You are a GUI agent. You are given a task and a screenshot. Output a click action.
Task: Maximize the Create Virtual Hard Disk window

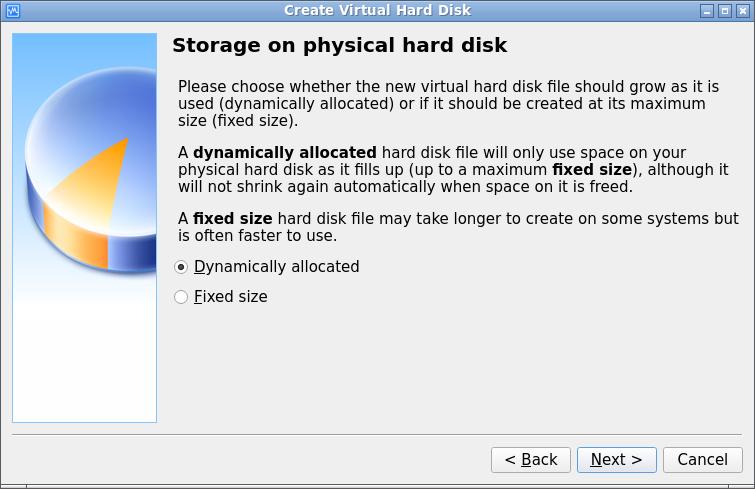click(x=724, y=11)
